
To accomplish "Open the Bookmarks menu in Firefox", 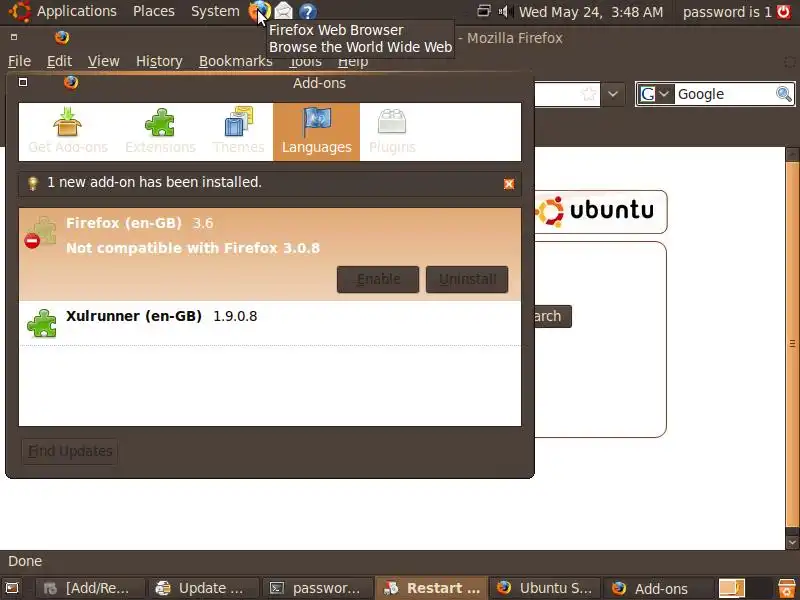I will click(236, 61).
